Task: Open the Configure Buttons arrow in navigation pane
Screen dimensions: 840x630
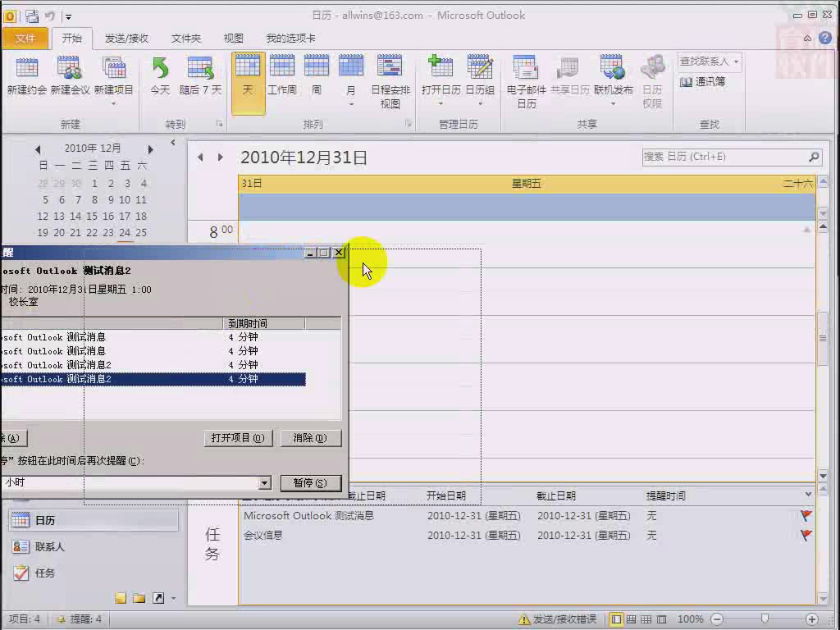Action: tap(174, 598)
